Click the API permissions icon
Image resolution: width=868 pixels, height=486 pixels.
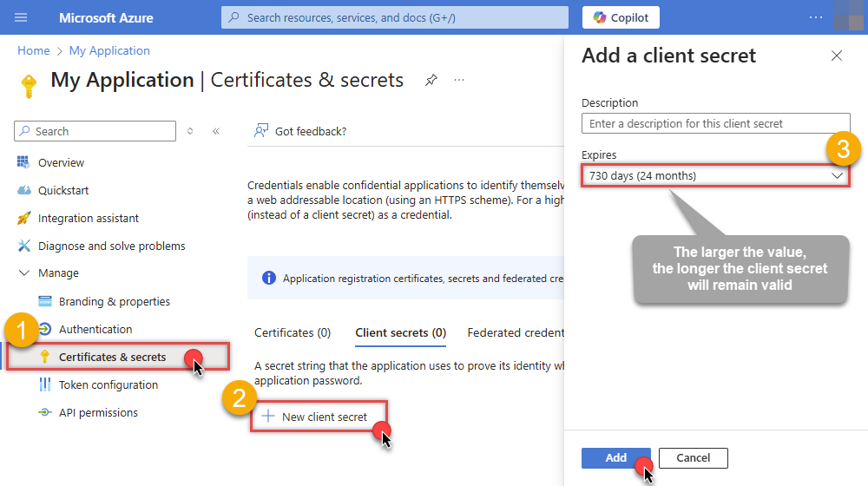pos(45,412)
